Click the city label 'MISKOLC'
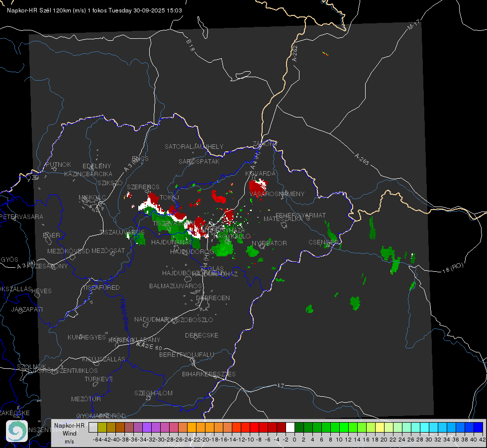487x448 pixels. click(x=92, y=198)
